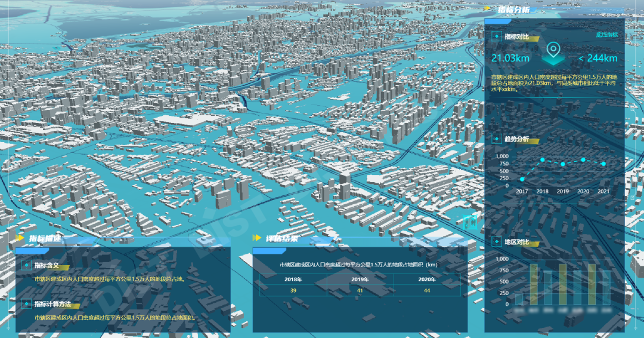The height and width of the screenshot is (338, 644).
Task: Click the diamond icon beside 地区对比
Action: click(496, 242)
